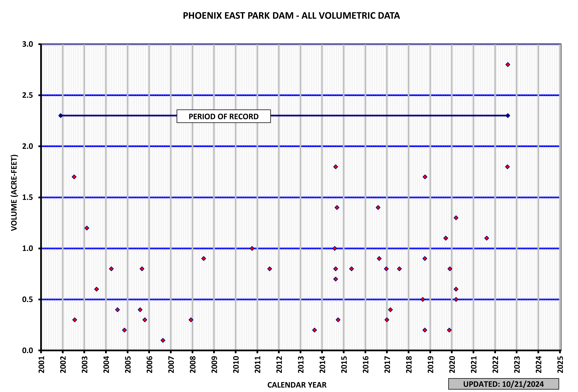Click the left endpoint of the period of record line
Viewport: 578px width, 392px height.
[60, 116]
